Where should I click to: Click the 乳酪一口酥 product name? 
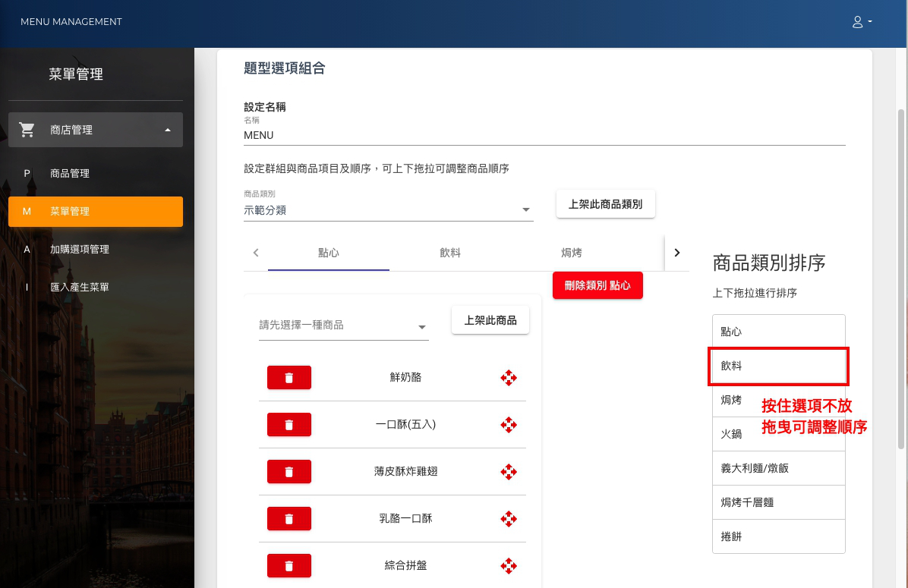405,518
